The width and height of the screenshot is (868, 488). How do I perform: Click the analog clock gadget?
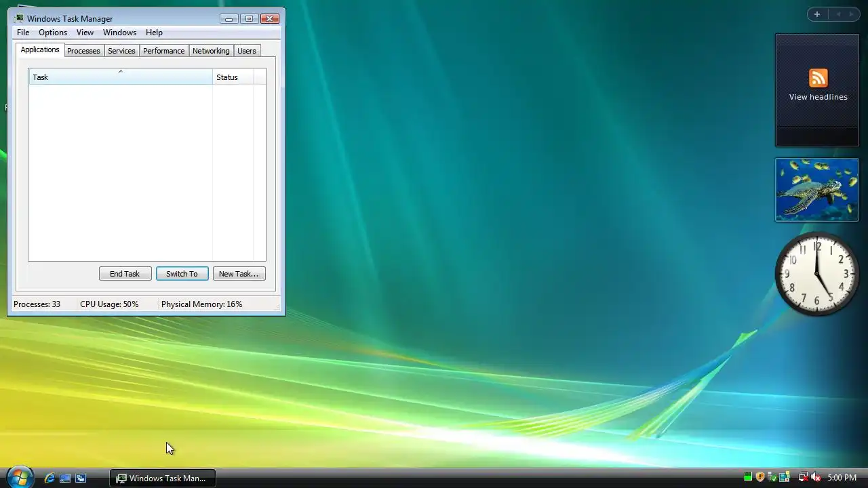(x=817, y=274)
